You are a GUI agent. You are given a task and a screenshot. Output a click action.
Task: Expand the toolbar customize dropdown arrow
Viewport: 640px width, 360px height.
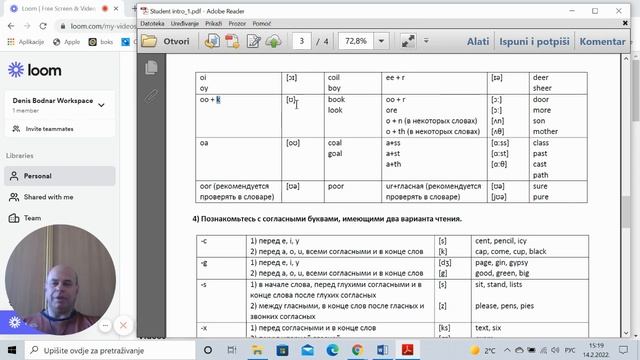(x=426, y=41)
